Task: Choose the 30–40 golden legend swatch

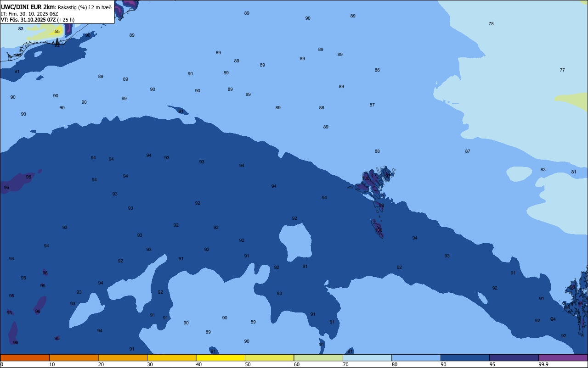Action: (x=171, y=357)
